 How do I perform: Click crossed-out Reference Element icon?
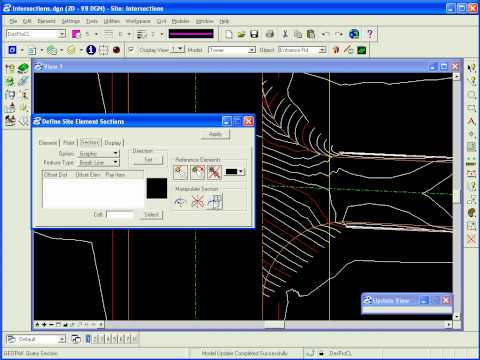(214, 172)
